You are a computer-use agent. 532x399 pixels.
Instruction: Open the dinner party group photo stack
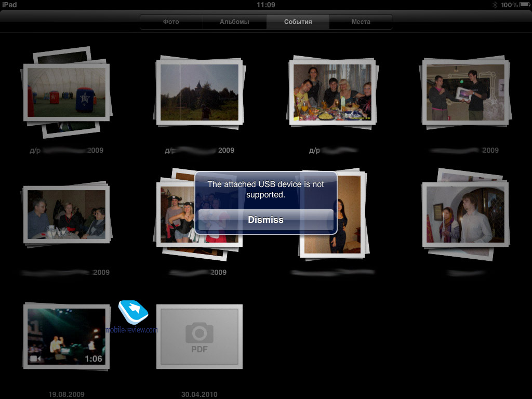(x=332, y=92)
